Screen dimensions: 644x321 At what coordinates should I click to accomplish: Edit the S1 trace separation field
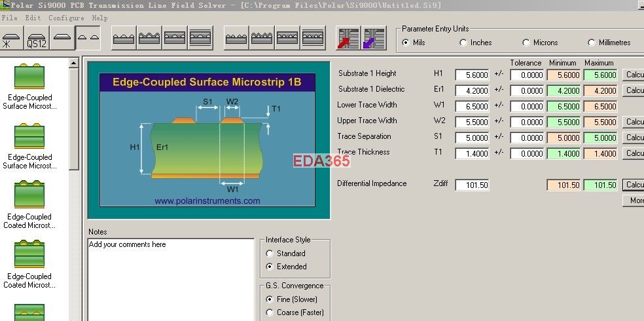click(x=472, y=138)
